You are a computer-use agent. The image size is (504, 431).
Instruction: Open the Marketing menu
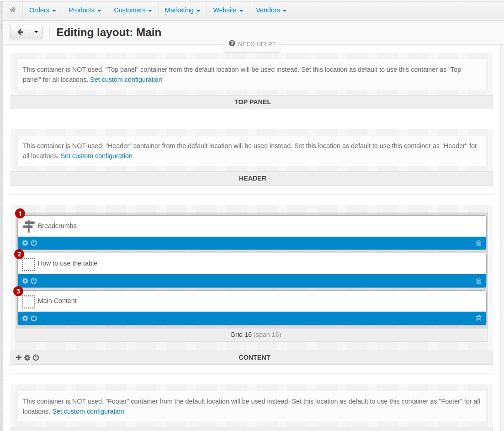[182, 11]
